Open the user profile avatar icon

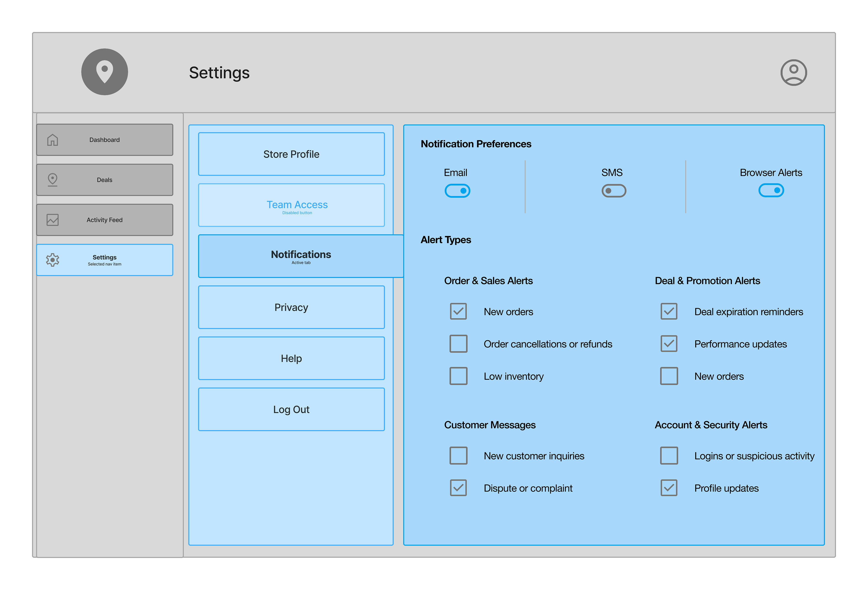(793, 73)
